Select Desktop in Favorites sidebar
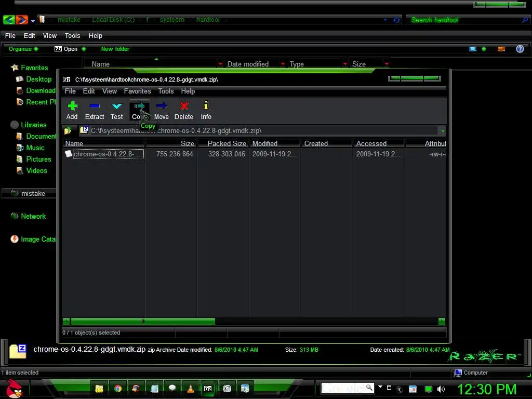532x399 pixels. 34,79
